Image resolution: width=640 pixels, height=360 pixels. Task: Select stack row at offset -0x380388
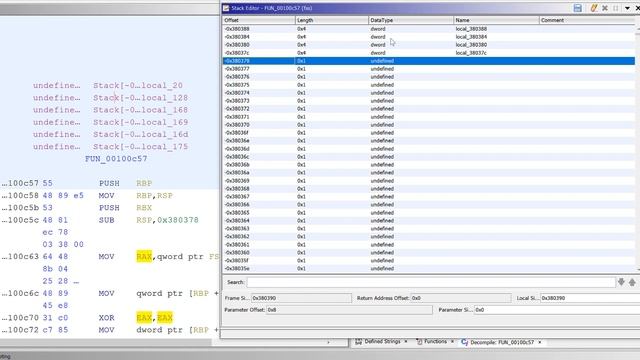[429, 29]
